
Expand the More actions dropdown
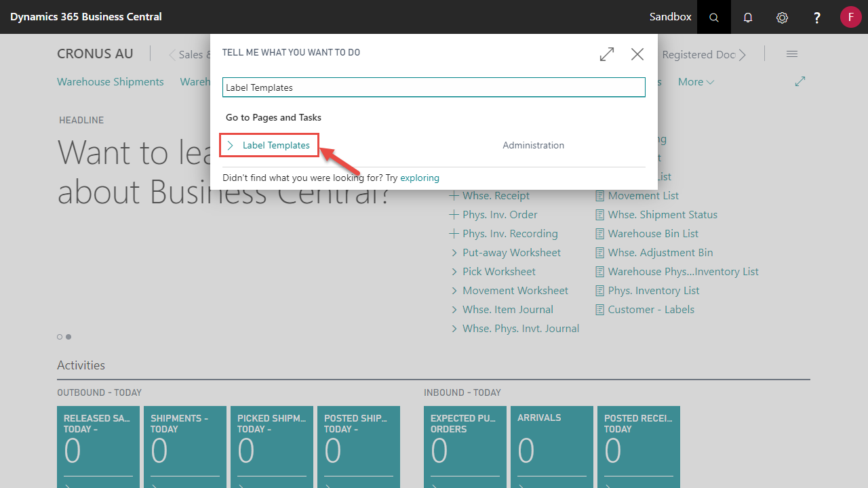click(x=696, y=82)
